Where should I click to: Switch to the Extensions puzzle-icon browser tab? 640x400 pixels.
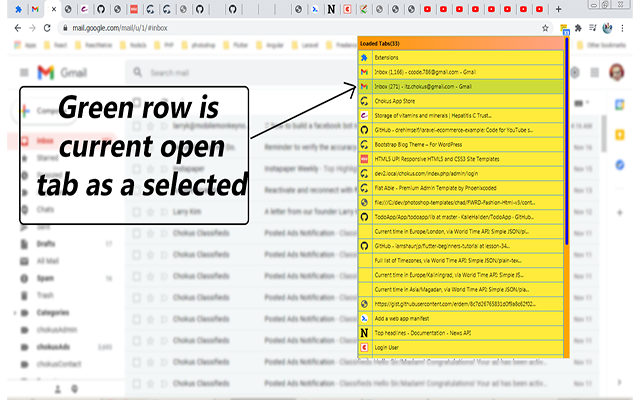pyautogui.click(x=18, y=9)
